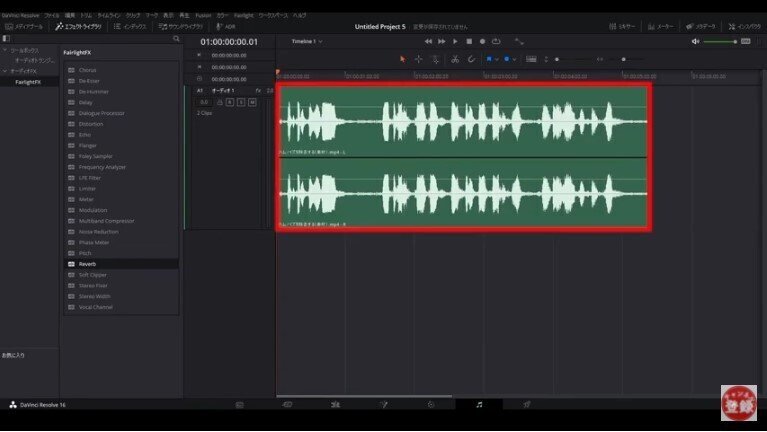This screenshot has height=432, width=767.
Task: Switch to the Cut page icon
Action: tap(287, 405)
